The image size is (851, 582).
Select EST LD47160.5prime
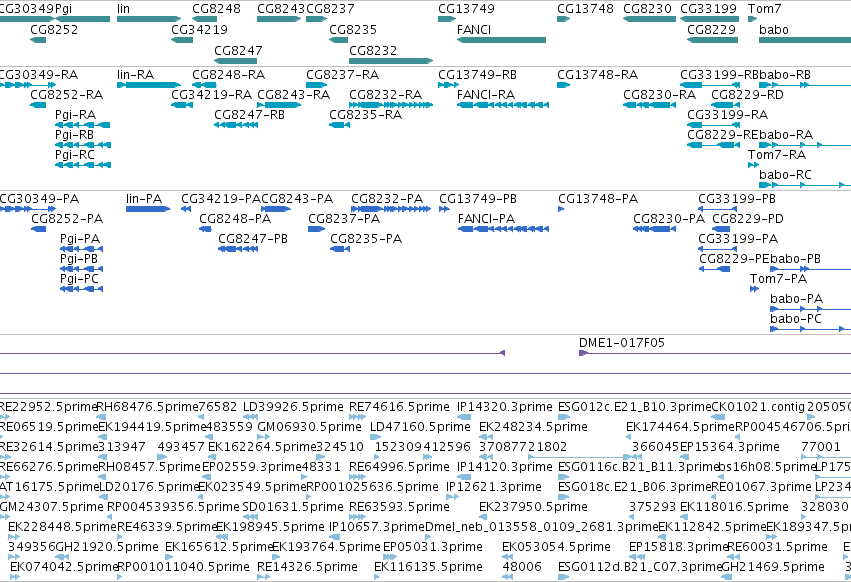tap(420, 427)
